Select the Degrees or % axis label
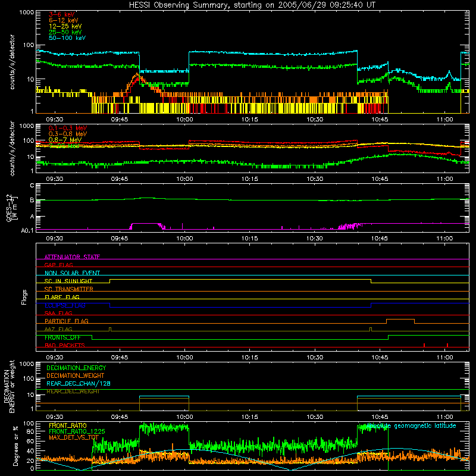Screen dimensions: 476x476 pyautogui.click(x=15, y=446)
